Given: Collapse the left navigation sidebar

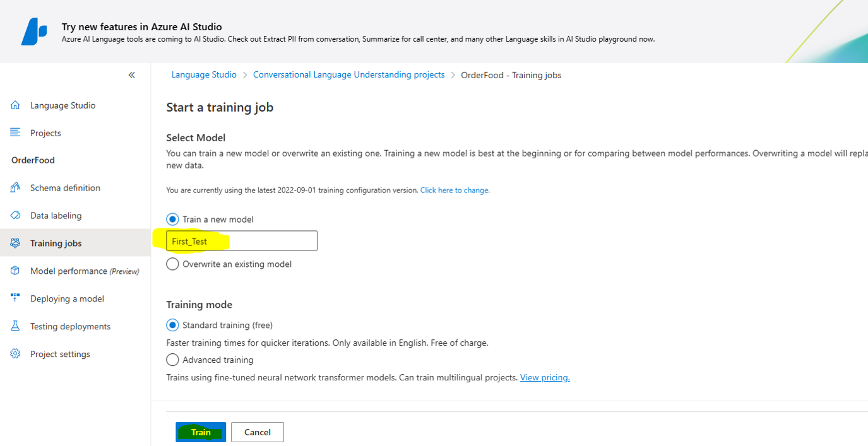Looking at the screenshot, I should click(x=132, y=75).
